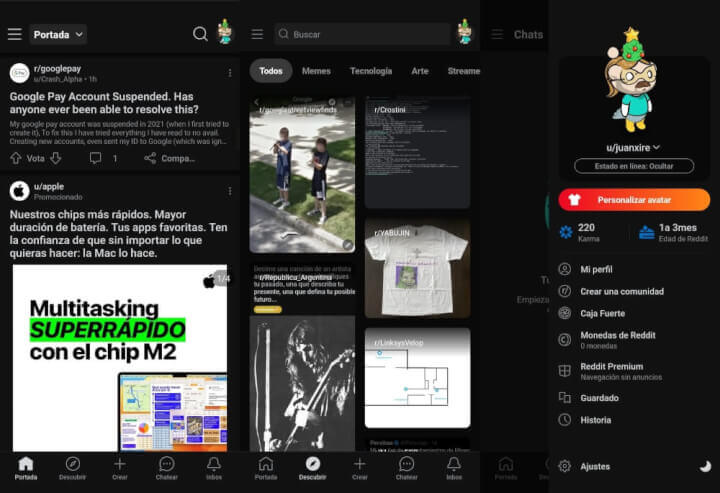
Task: Open options for r/googlepay post
Action: pos(230,73)
